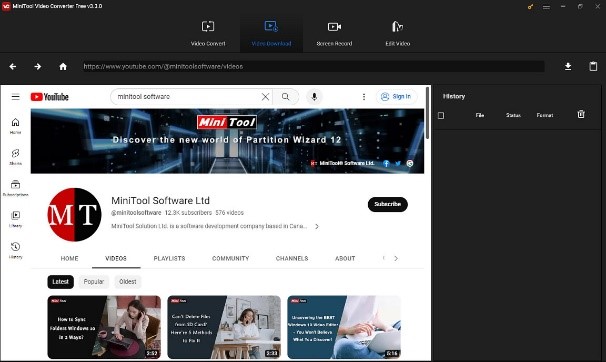Click the MiniTool channel avatar
This screenshot has height=362, width=606.
(x=74, y=215)
